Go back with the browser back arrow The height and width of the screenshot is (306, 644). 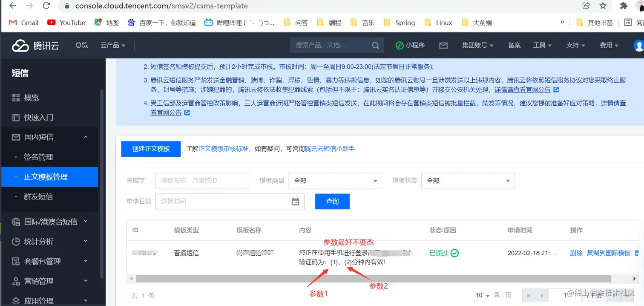pyautogui.click(x=12, y=6)
